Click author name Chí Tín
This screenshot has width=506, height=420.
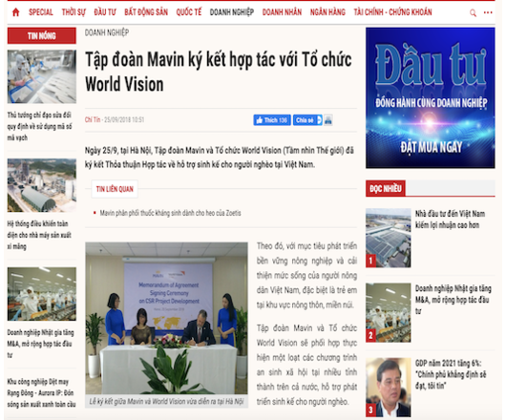(x=93, y=120)
